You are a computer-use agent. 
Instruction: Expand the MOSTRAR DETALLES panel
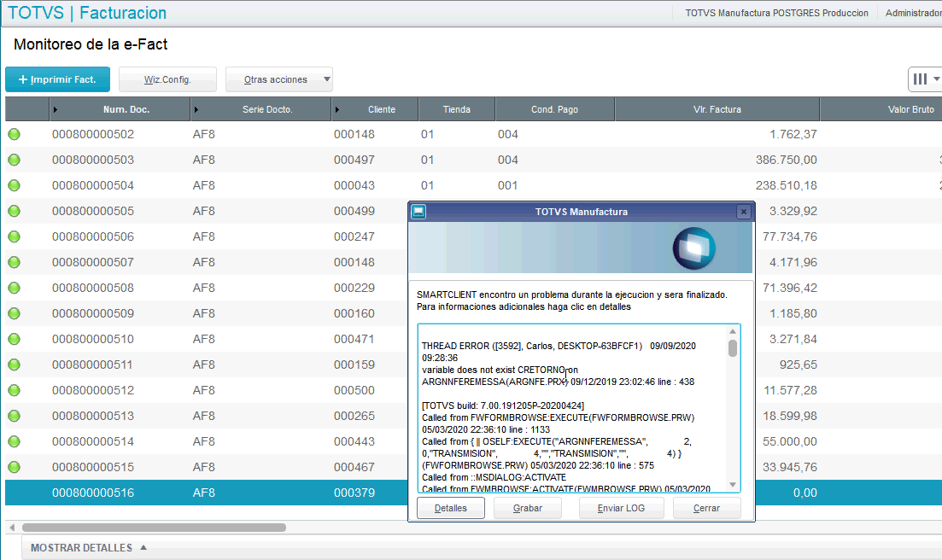click(x=88, y=547)
